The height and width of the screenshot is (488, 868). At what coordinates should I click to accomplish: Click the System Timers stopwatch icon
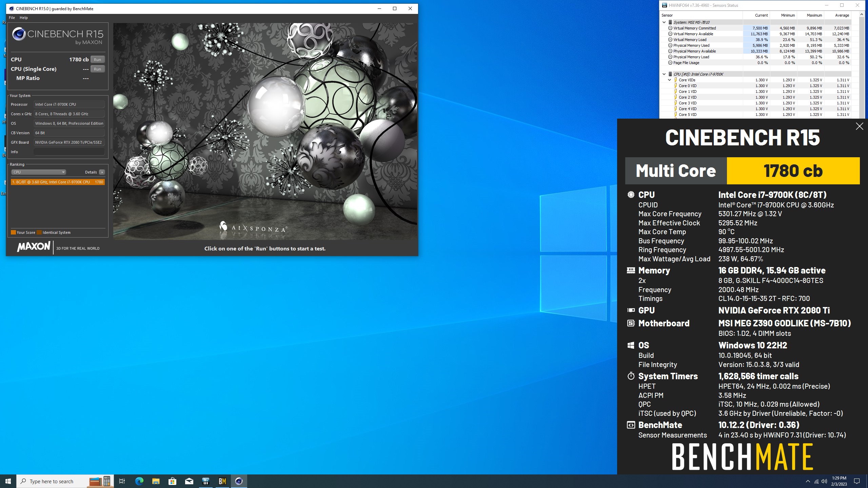point(631,376)
